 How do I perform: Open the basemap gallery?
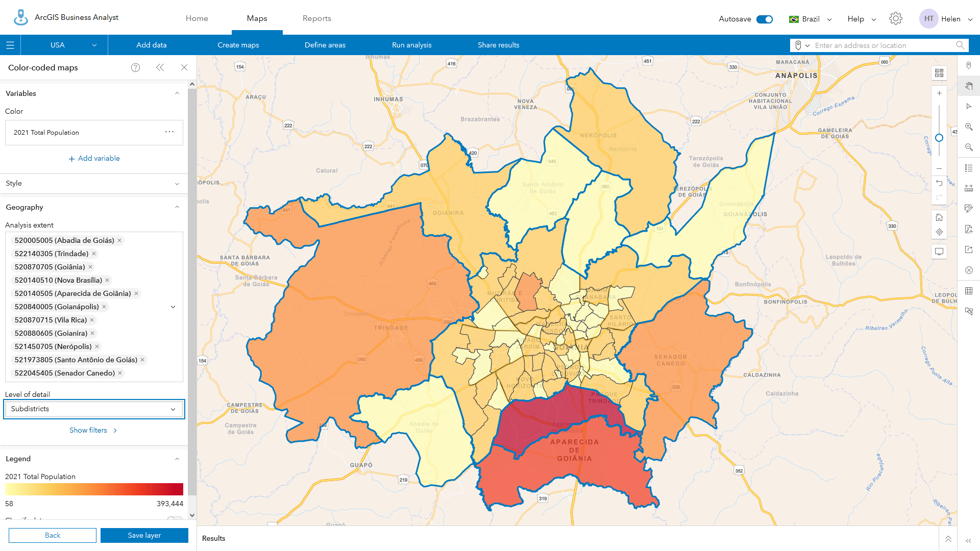tap(939, 72)
